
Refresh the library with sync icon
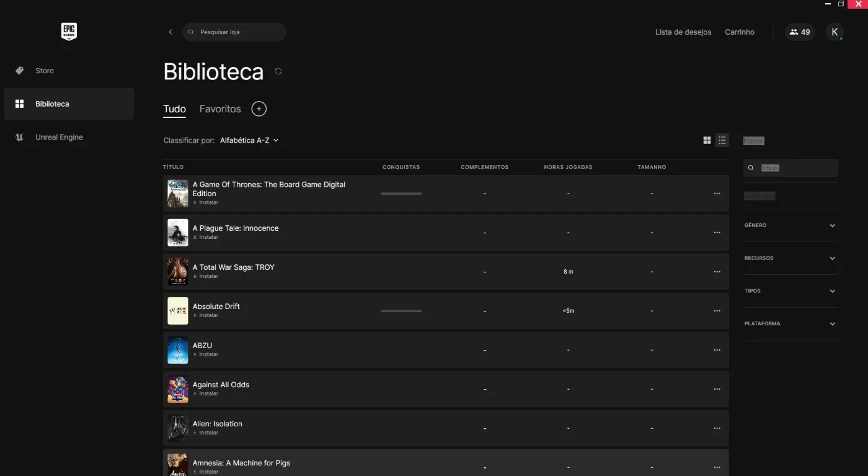[x=278, y=71]
